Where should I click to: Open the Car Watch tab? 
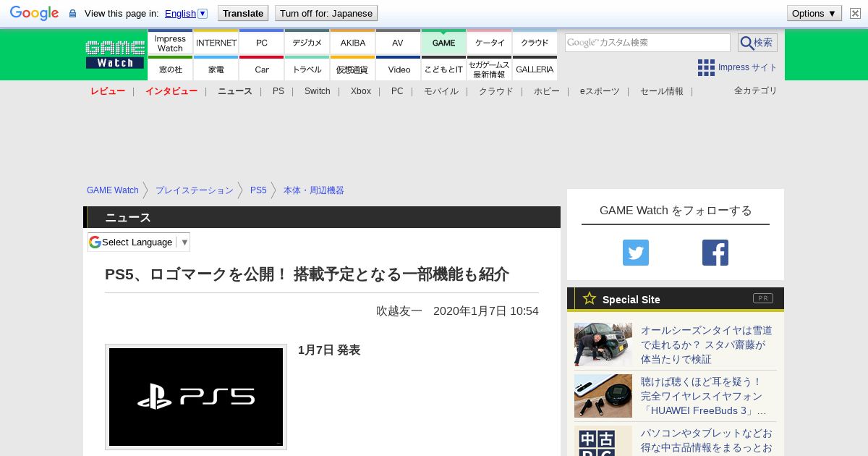pyautogui.click(x=262, y=69)
